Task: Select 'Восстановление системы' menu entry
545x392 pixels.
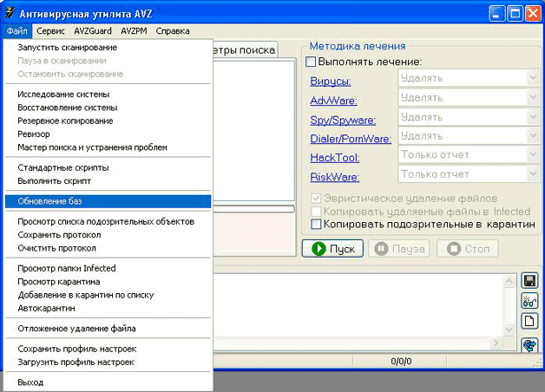Action: [108, 108]
